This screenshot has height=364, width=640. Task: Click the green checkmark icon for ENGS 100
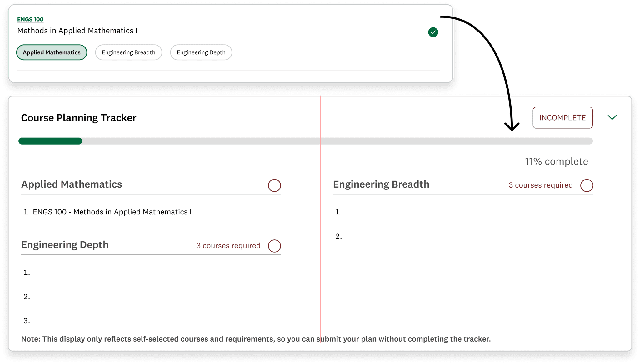[x=433, y=32]
